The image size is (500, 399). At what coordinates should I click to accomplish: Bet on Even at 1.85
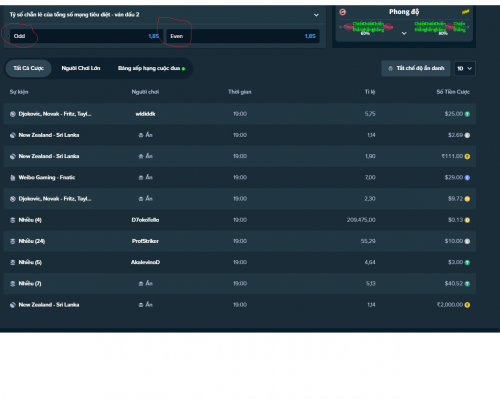[243, 36]
